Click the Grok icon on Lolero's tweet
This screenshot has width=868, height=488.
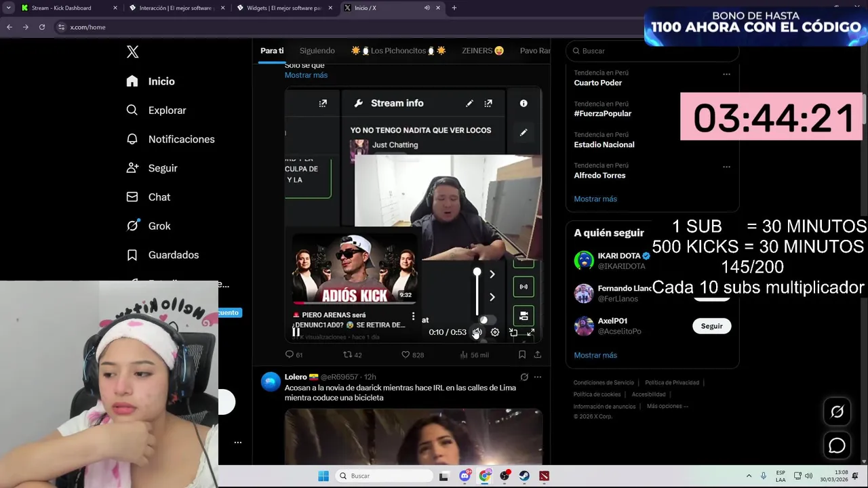[524, 377]
